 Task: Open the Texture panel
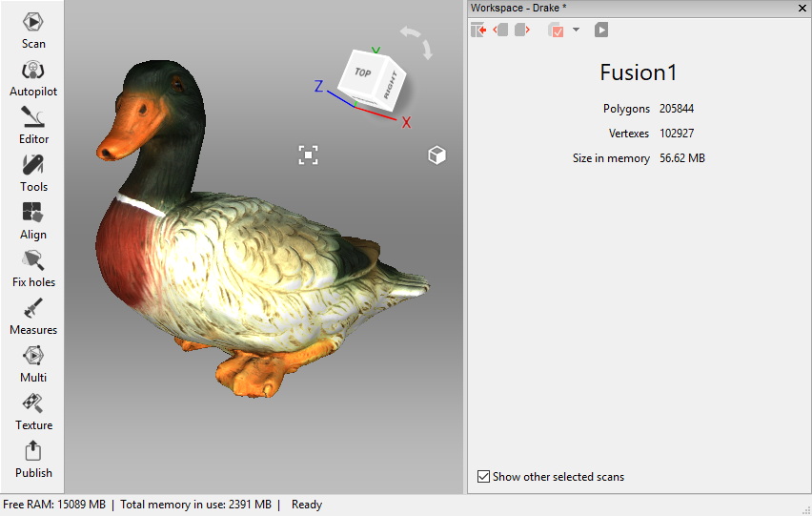(33, 411)
